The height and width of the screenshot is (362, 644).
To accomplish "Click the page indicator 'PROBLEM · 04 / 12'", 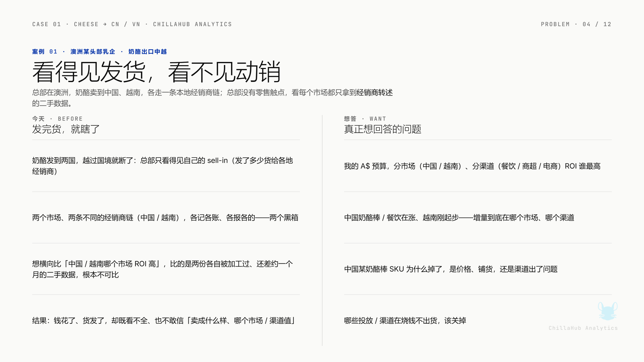I will (576, 24).
